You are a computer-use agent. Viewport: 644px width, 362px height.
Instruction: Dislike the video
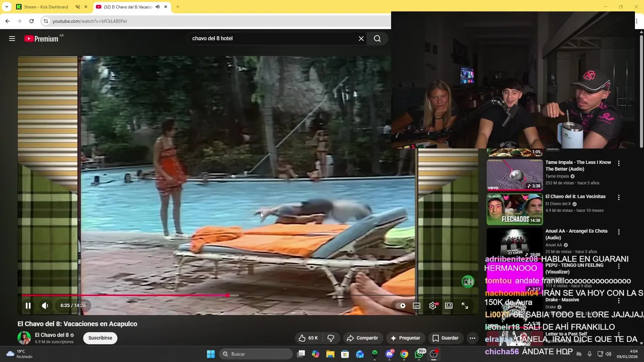point(331,338)
